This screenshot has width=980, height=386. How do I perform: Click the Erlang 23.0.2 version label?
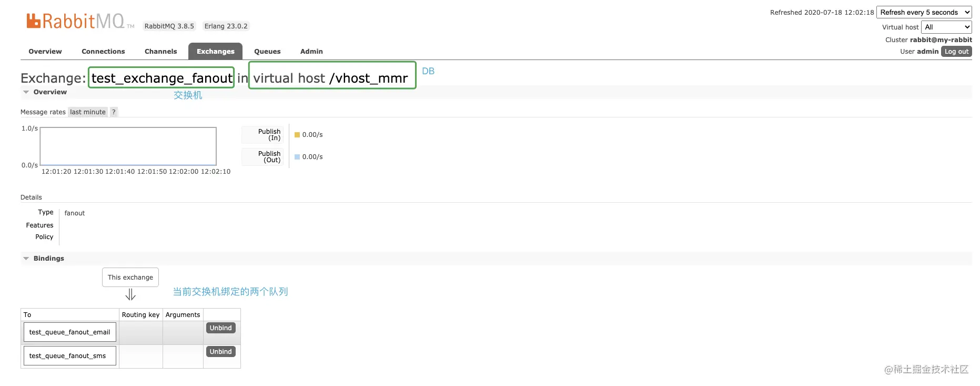click(x=226, y=26)
